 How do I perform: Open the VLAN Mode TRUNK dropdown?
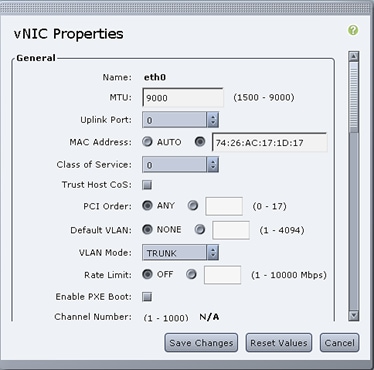coord(180,253)
